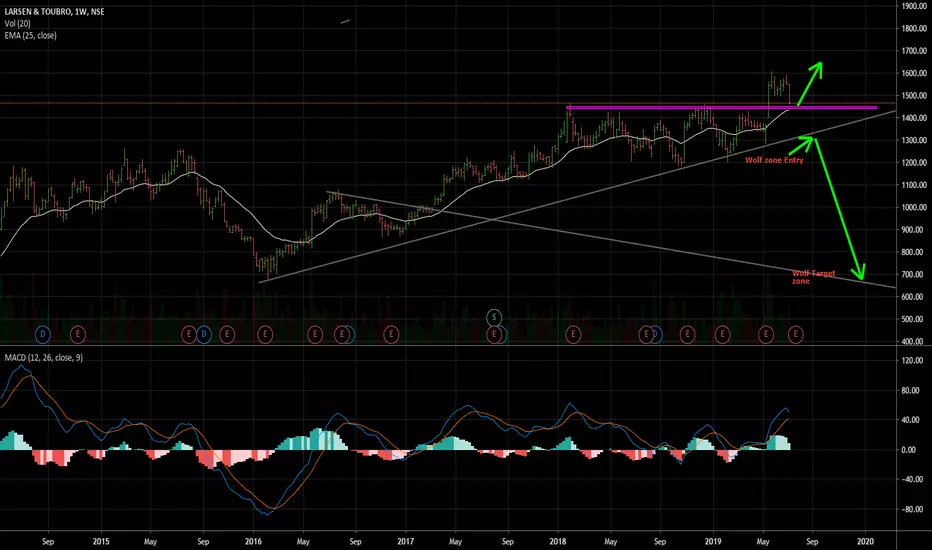The height and width of the screenshot is (550, 932).
Task: Click the E earnings marker just after 2018
Action: tap(573, 334)
